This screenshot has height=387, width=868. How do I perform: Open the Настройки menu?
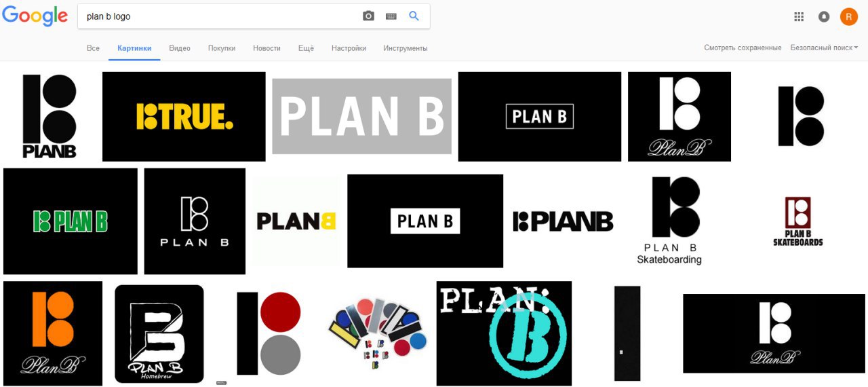point(349,48)
